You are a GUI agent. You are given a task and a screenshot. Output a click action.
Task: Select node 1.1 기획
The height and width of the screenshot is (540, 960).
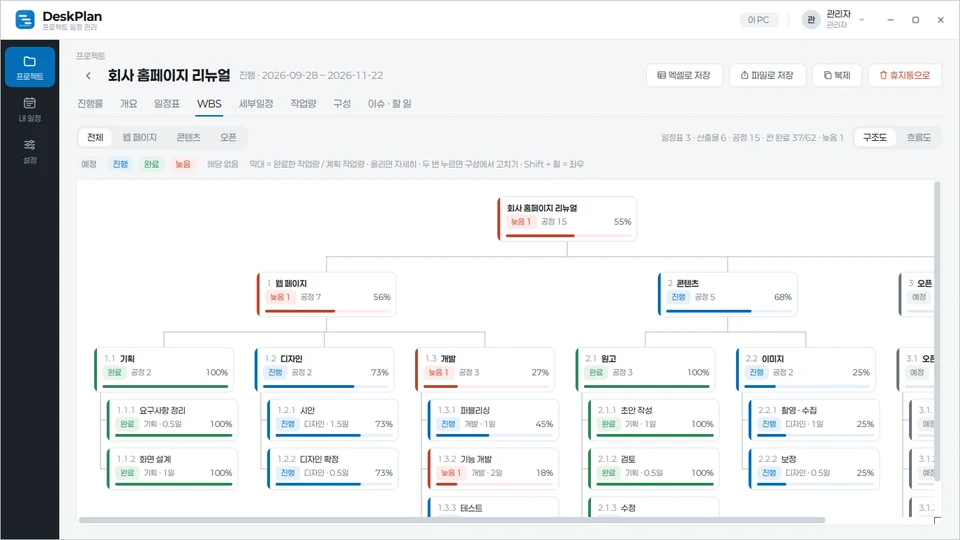click(x=164, y=369)
